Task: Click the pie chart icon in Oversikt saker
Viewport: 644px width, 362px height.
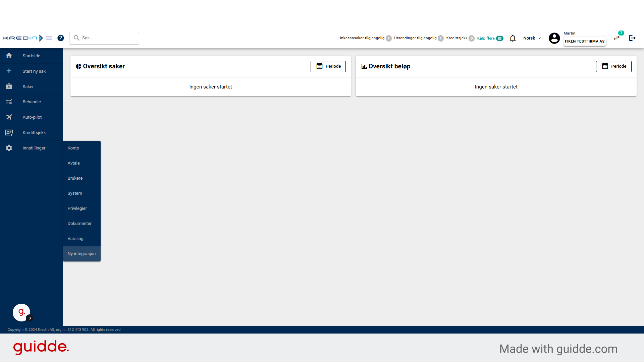Action: (x=78, y=66)
